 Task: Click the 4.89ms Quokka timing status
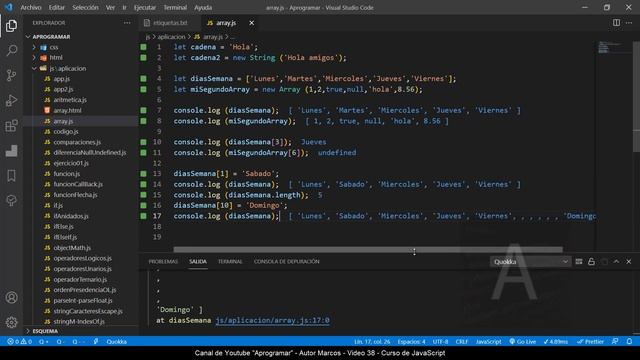(556, 342)
